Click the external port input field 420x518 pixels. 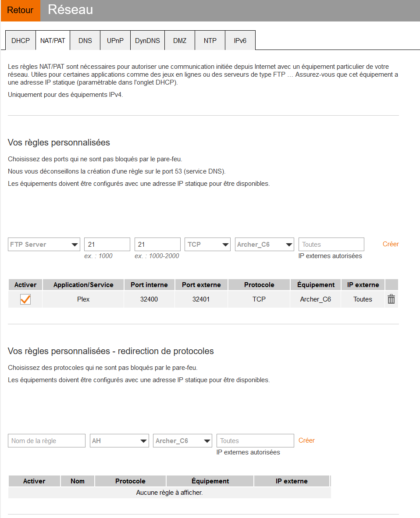point(157,245)
